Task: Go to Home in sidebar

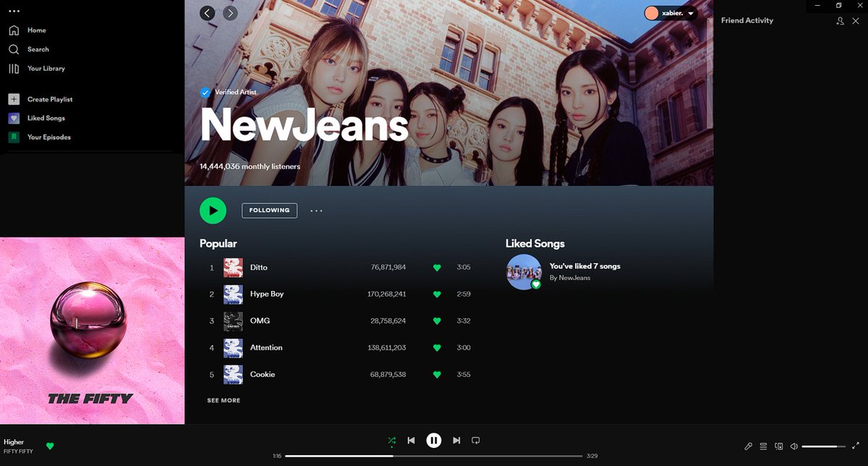Action: coord(27,30)
